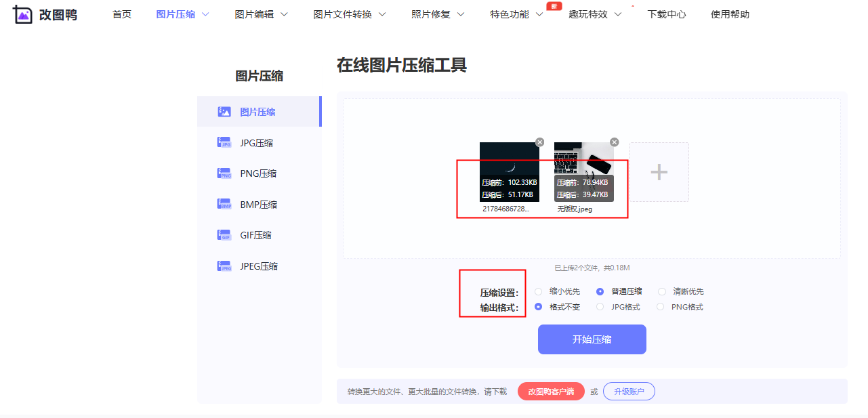Open the 趣玩特效 nav menu
This screenshot has width=868, height=418.
point(588,14)
